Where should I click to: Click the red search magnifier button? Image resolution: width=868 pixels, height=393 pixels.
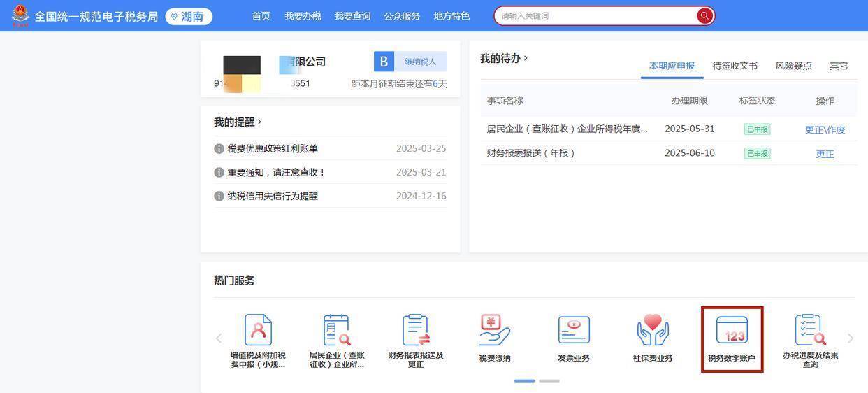pyautogui.click(x=704, y=15)
